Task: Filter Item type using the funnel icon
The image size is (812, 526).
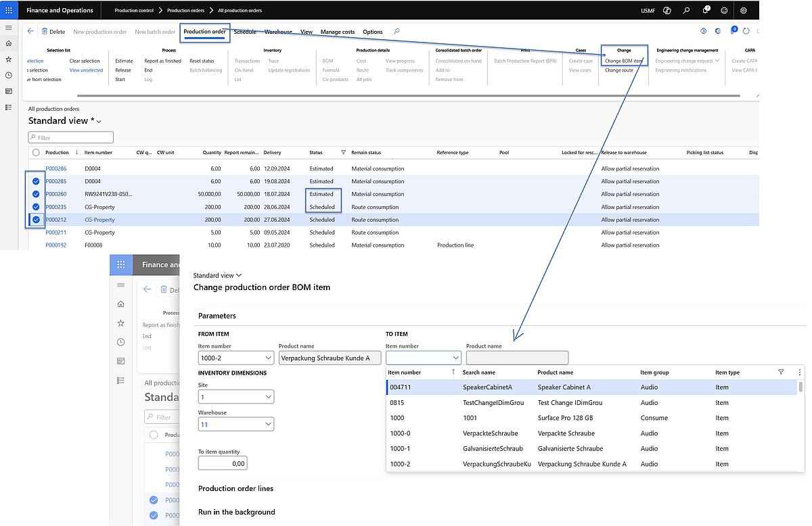Action: click(x=780, y=372)
